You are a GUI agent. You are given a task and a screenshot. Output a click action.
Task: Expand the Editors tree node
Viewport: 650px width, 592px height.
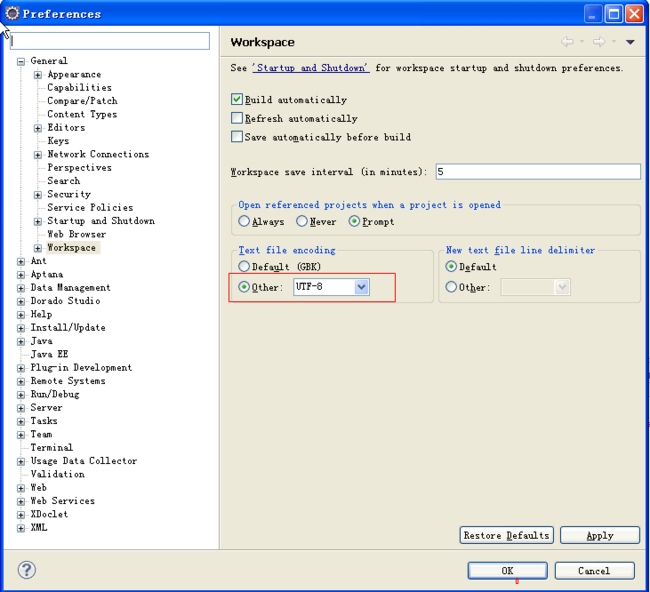38,128
